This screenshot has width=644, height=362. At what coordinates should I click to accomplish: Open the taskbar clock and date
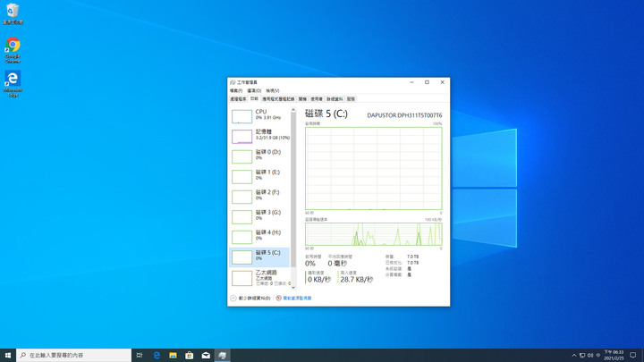pyautogui.click(x=614, y=355)
